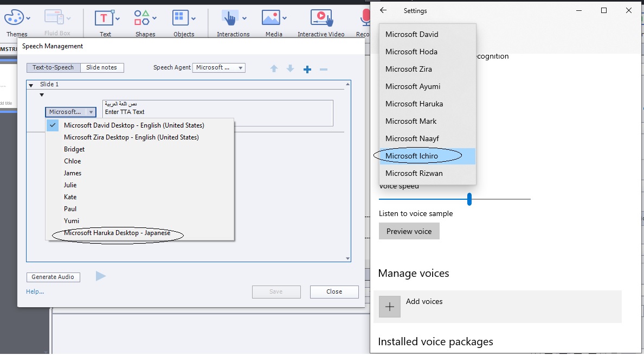The width and height of the screenshot is (644, 355).
Task: Switch to Text-to-Speech toggle
Action: (53, 67)
